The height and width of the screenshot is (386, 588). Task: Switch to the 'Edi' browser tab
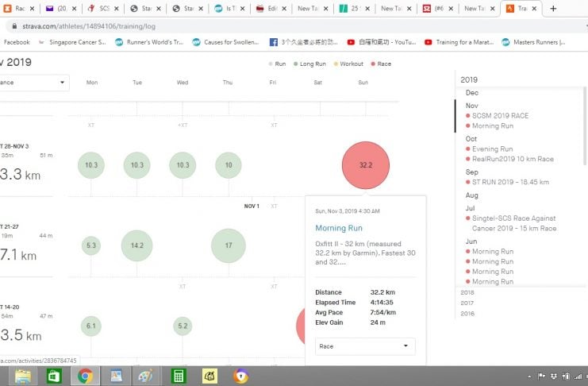click(267, 8)
